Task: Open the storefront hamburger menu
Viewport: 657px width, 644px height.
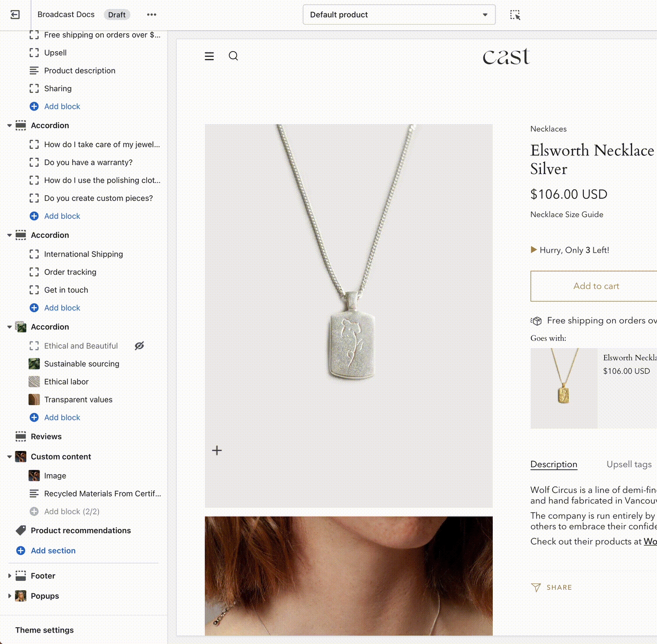Action: click(209, 56)
